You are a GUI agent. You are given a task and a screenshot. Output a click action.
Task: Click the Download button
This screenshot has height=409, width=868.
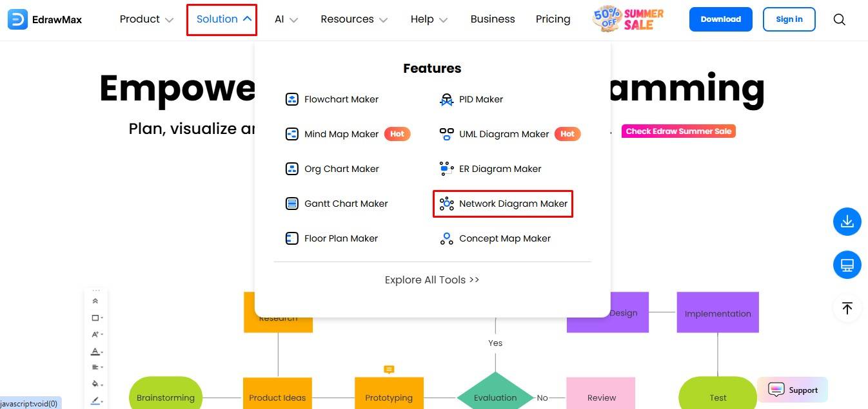coord(720,19)
